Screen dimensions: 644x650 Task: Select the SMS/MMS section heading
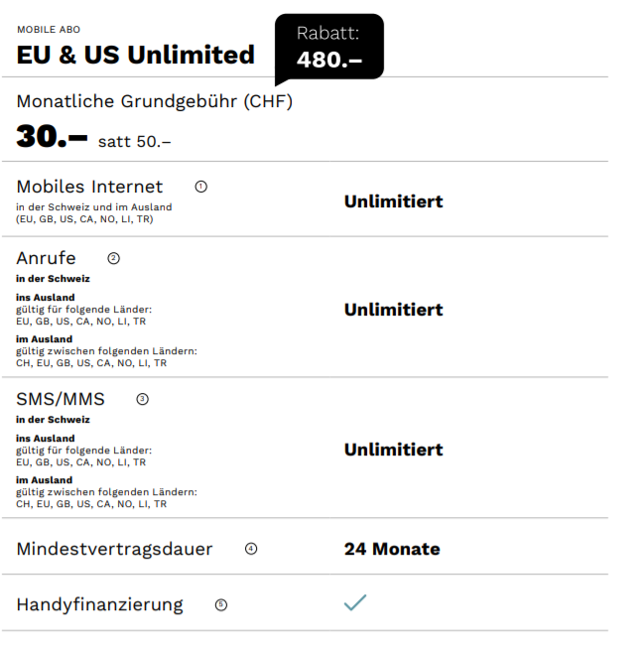[61, 400]
